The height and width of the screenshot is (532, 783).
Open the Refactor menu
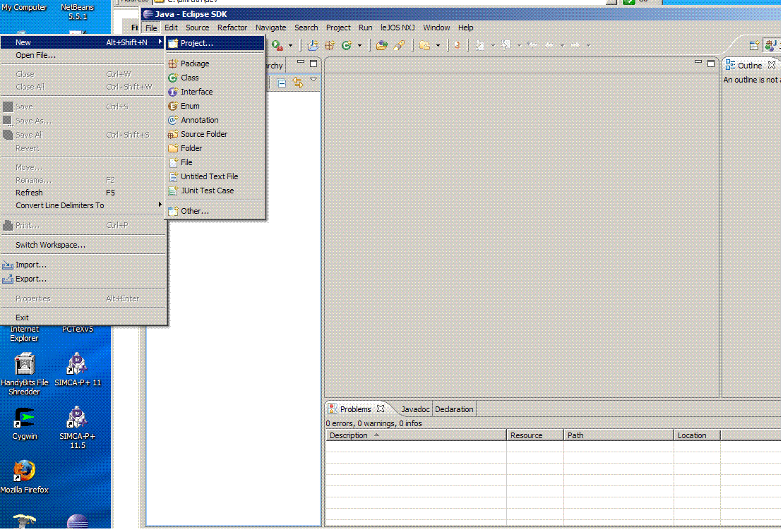(x=232, y=28)
